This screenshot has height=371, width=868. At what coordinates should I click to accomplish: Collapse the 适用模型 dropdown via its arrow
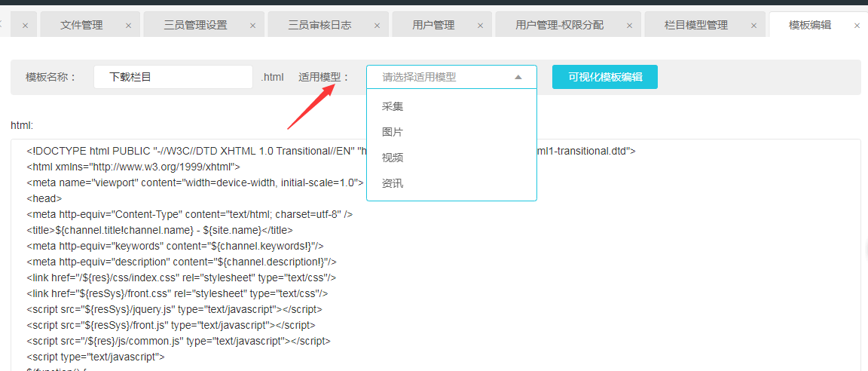[x=518, y=78]
